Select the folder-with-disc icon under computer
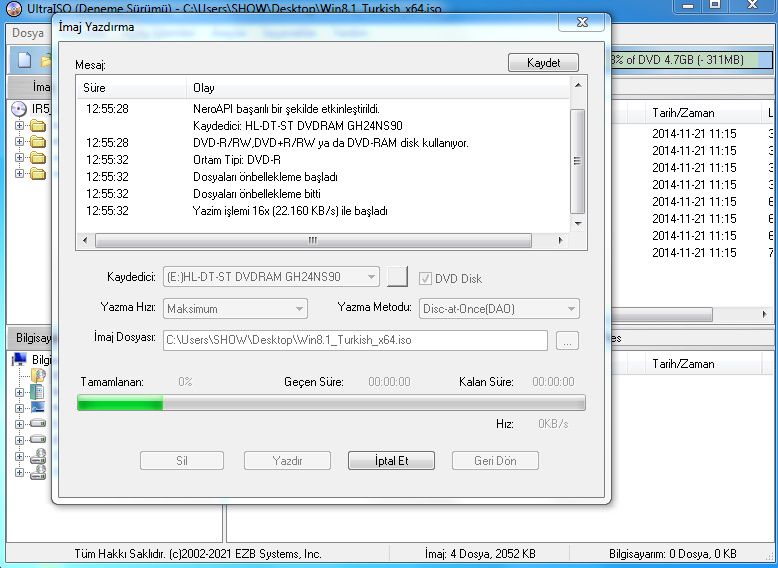 [x=38, y=376]
